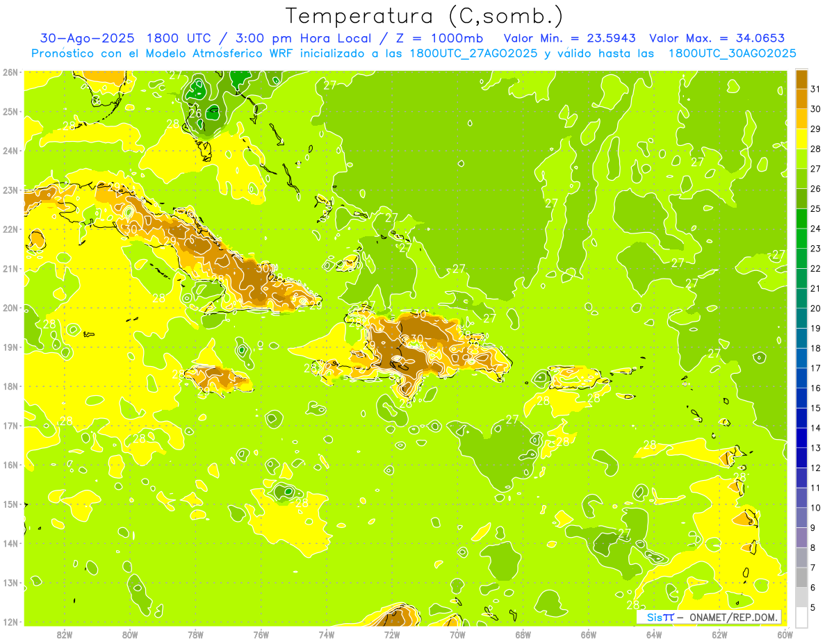Click the '64W' longitude axis label
The height and width of the screenshot is (644, 834).
click(653, 634)
